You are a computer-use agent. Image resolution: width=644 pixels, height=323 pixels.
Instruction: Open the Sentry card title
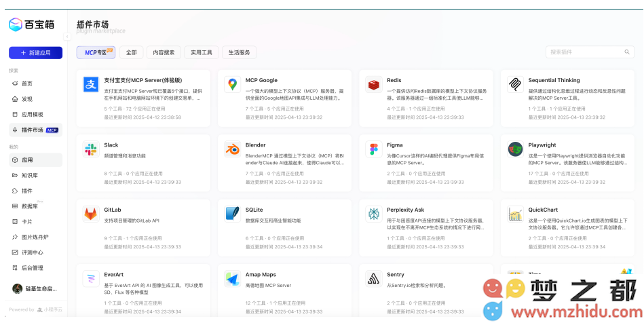pyautogui.click(x=396, y=275)
